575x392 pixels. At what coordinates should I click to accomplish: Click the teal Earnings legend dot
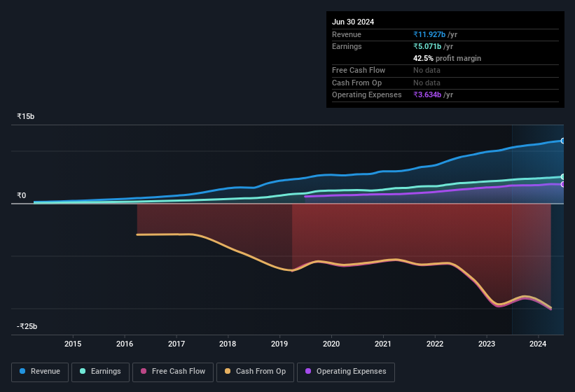[83, 371]
